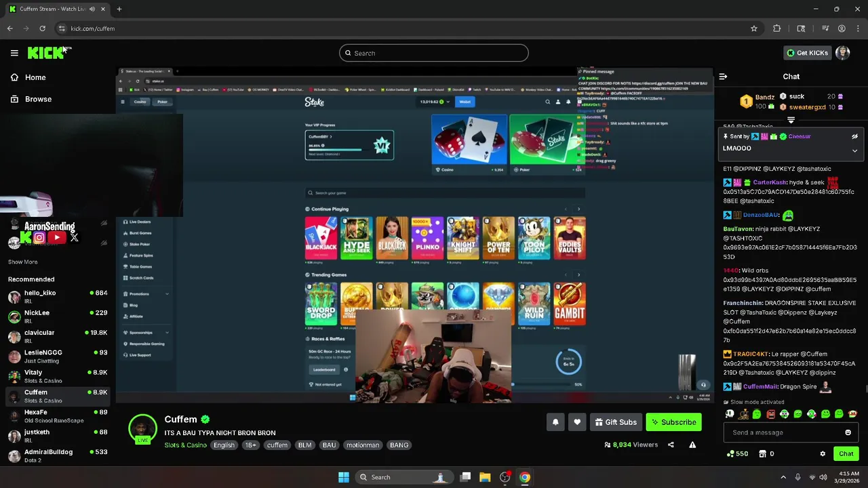Expand the pinned LMAOOO message chevron

click(x=854, y=150)
